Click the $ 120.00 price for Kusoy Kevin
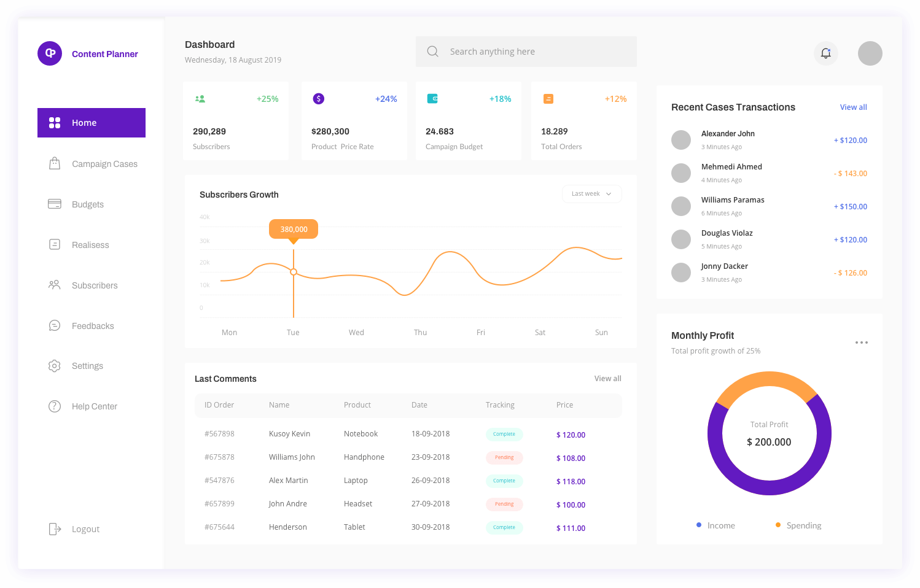 (571, 435)
